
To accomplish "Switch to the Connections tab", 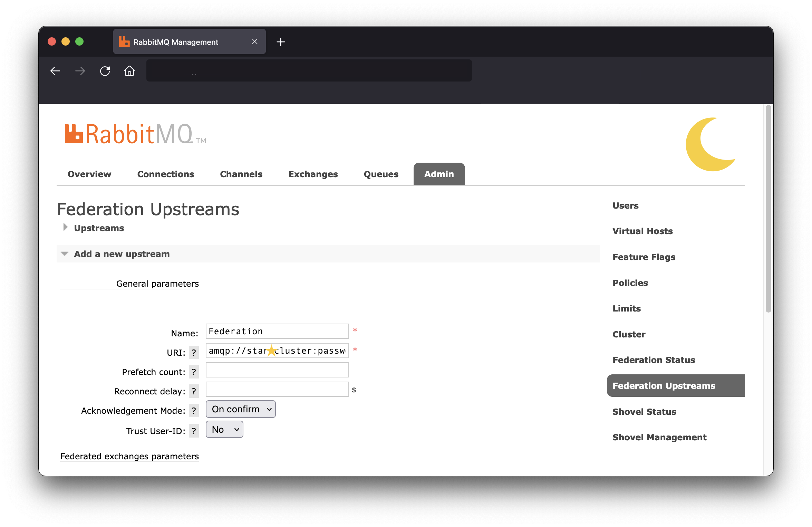I will (x=166, y=174).
